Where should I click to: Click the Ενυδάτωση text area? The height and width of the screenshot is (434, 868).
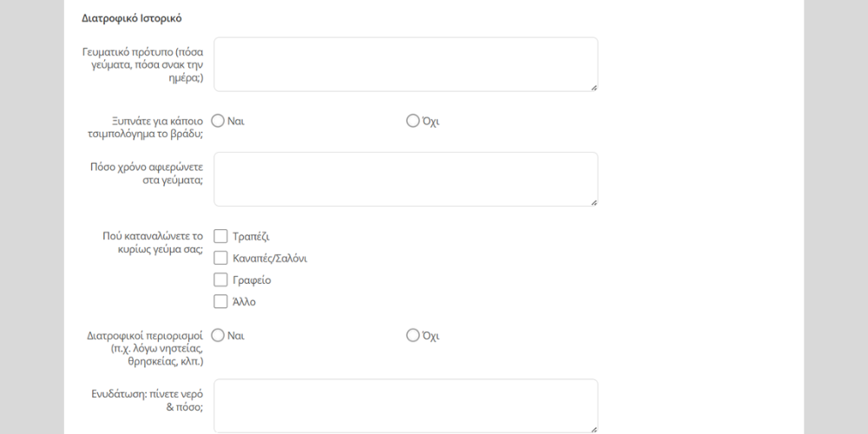pyautogui.click(x=405, y=405)
